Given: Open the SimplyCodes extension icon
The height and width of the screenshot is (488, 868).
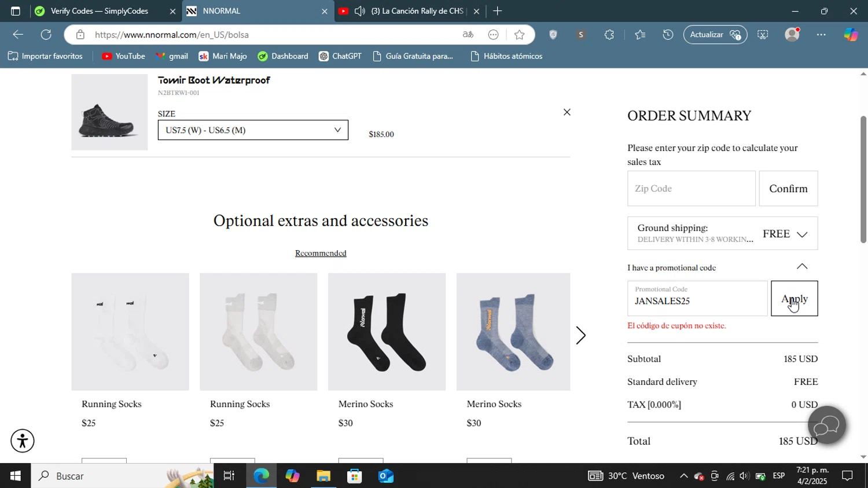Looking at the screenshot, I should (581, 35).
